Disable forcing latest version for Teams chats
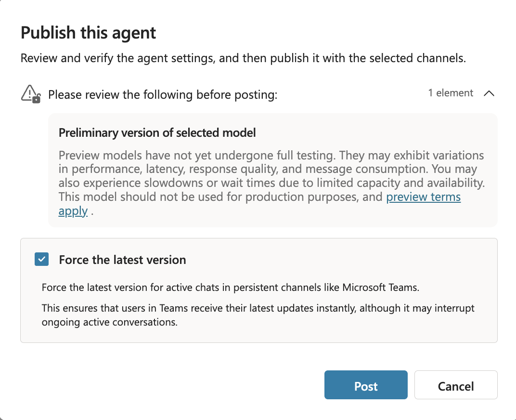 [x=41, y=259]
